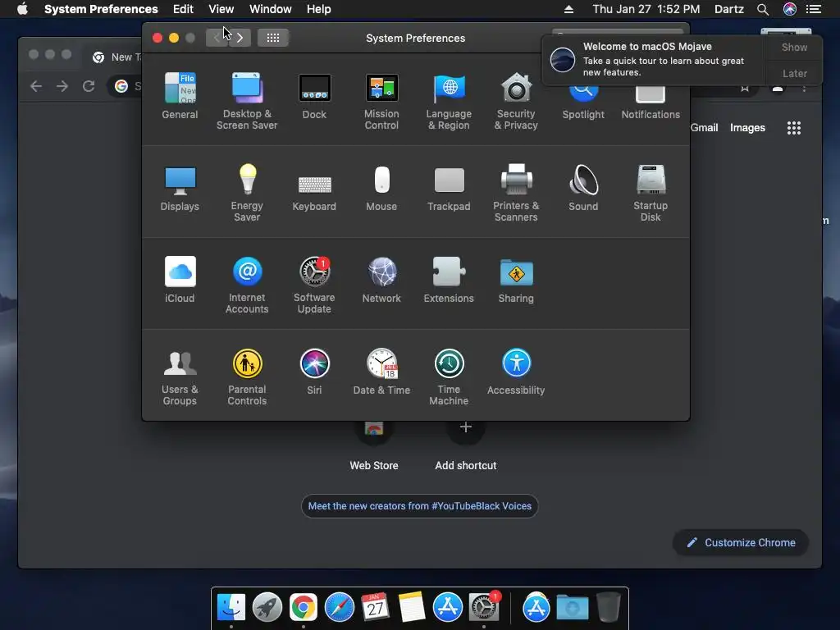Open the Startup Disk preferences
The width and height of the screenshot is (840, 630).
[651, 193]
